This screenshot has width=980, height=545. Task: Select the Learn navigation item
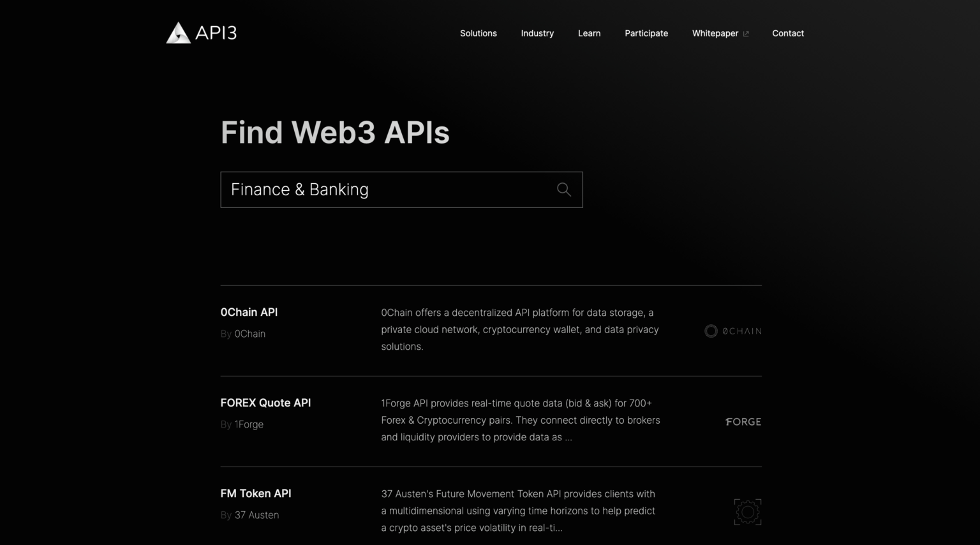589,33
